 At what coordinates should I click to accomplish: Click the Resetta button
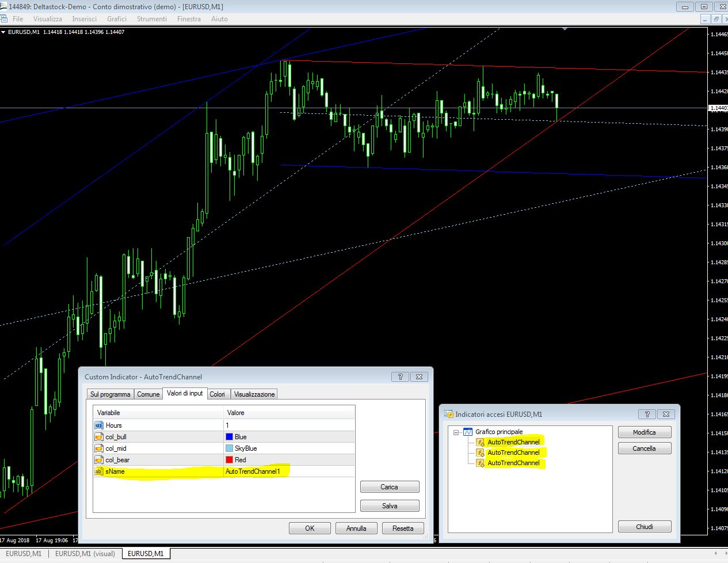(x=403, y=528)
